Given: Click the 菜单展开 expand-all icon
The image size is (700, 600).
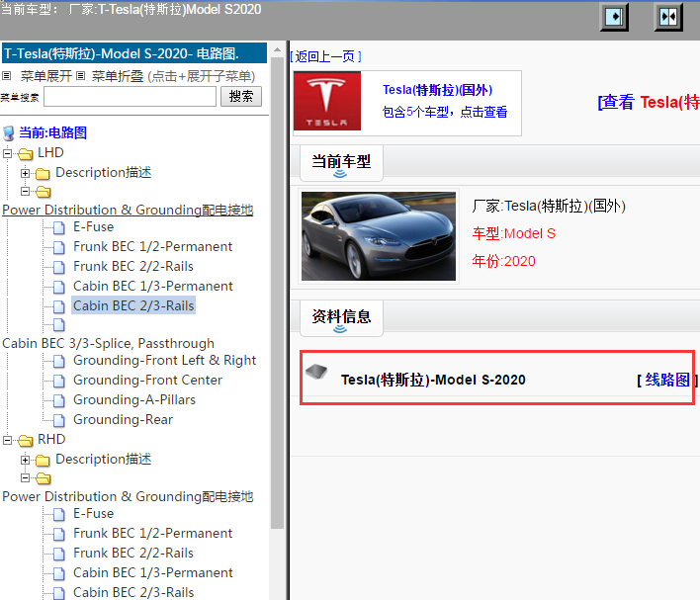Looking at the screenshot, I should (6, 76).
